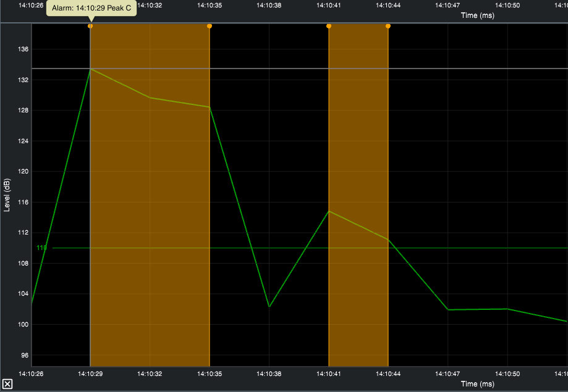
Task: Select the alarm end marker dot at 14:10:35
Action: coord(210,26)
